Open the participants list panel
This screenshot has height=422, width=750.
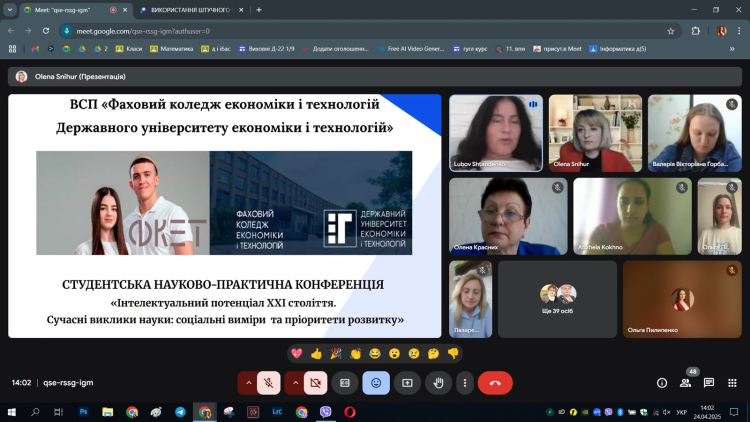point(685,382)
